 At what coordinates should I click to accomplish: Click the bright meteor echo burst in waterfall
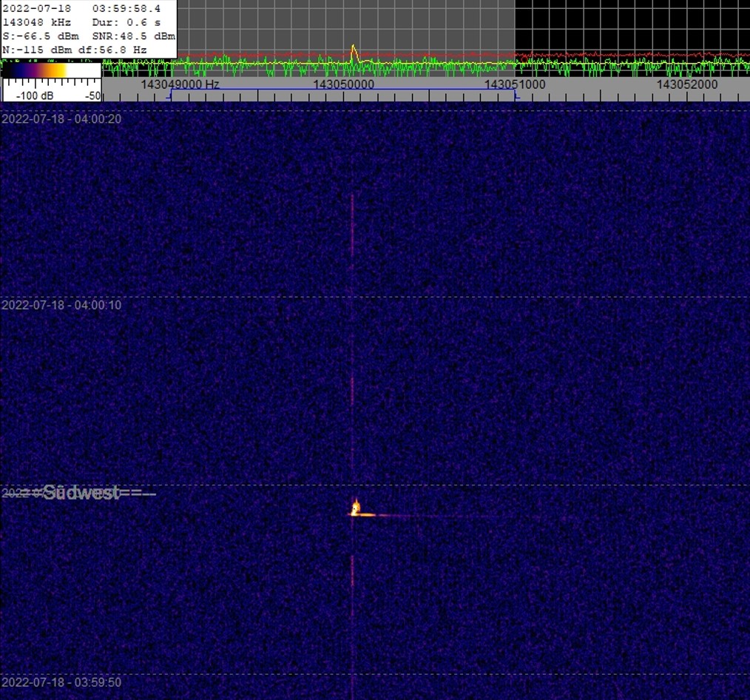(357, 508)
